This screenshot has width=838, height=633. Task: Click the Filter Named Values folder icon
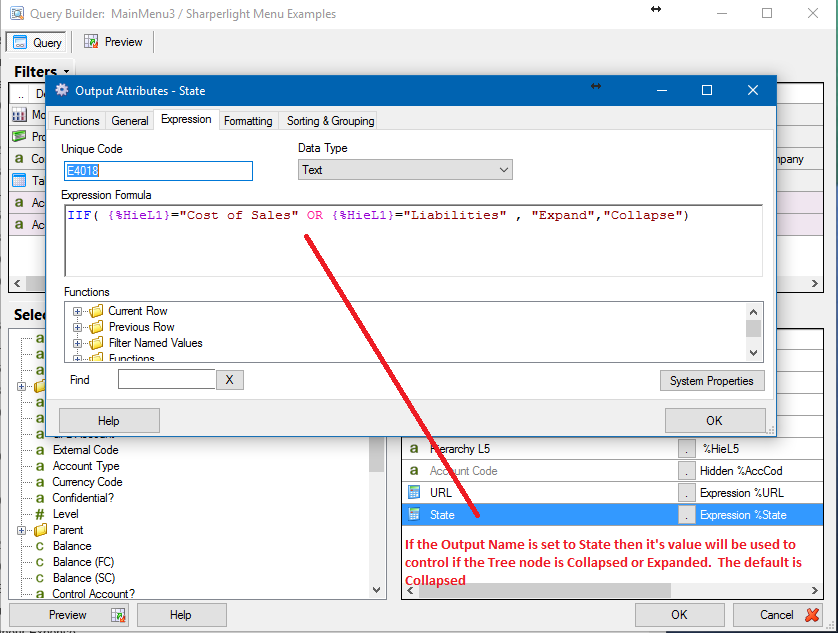[96, 343]
